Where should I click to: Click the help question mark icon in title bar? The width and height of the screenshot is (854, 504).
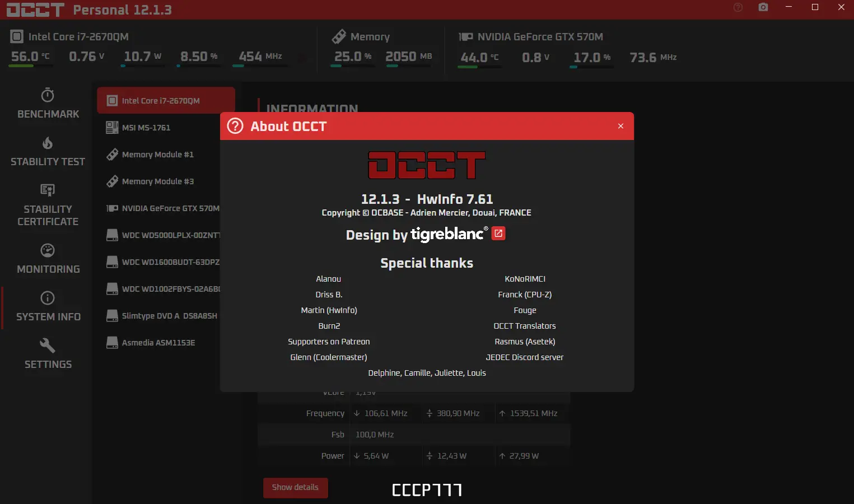click(x=738, y=7)
